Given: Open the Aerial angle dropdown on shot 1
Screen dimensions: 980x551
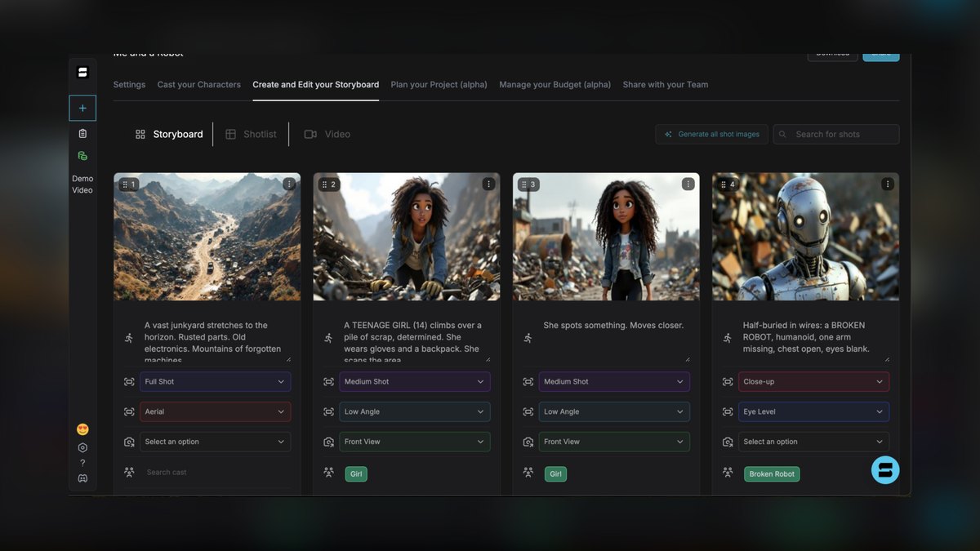Looking at the screenshot, I should (216, 411).
